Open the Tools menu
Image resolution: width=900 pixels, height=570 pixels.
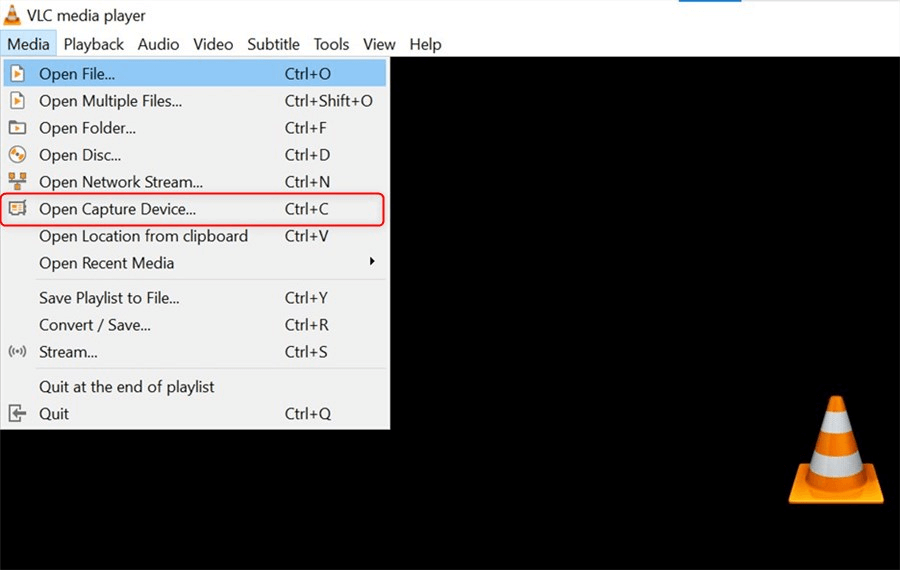331,44
